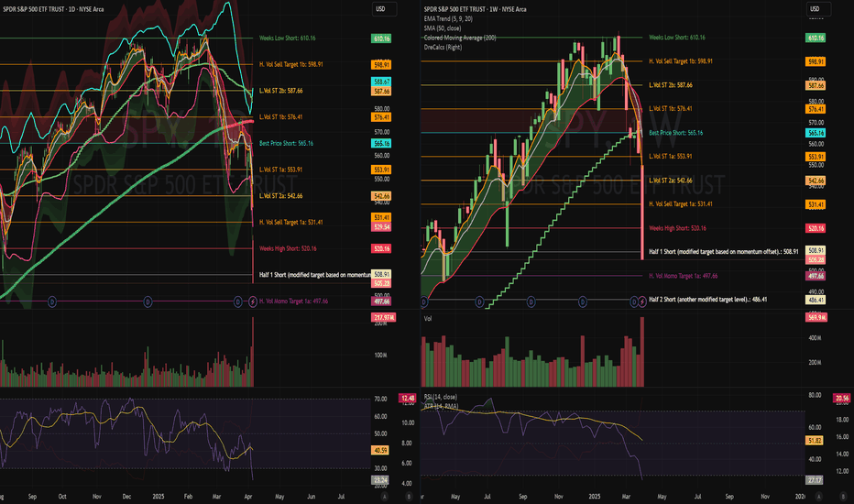The image size is (854, 504).
Task: Click the 'EMA Trend (5, 9, 20)' indicator legend
Action: [x=448, y=18]
